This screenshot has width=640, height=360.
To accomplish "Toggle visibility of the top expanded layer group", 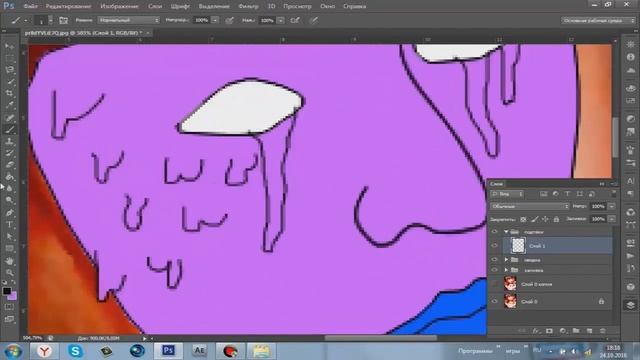I will click(x=495, y=232).
